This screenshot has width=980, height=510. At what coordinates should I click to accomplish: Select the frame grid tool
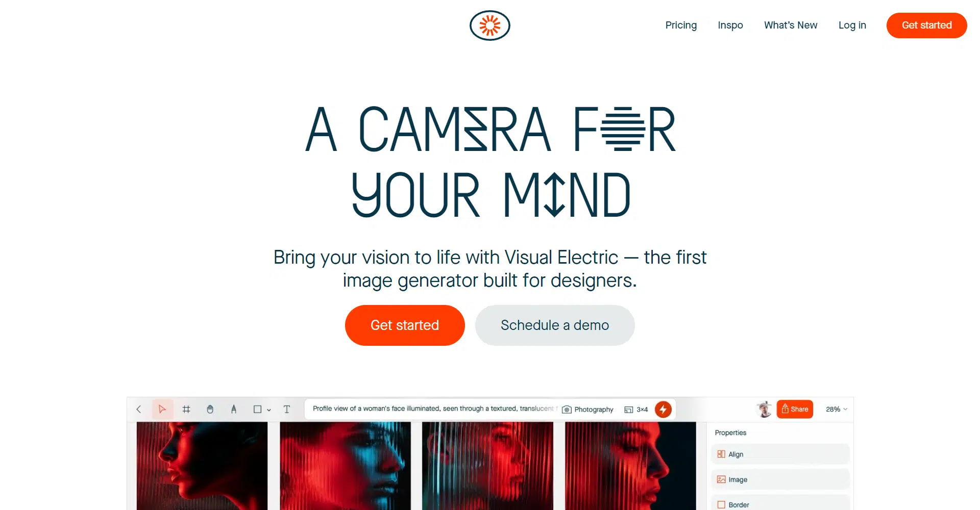click(186, 409)
